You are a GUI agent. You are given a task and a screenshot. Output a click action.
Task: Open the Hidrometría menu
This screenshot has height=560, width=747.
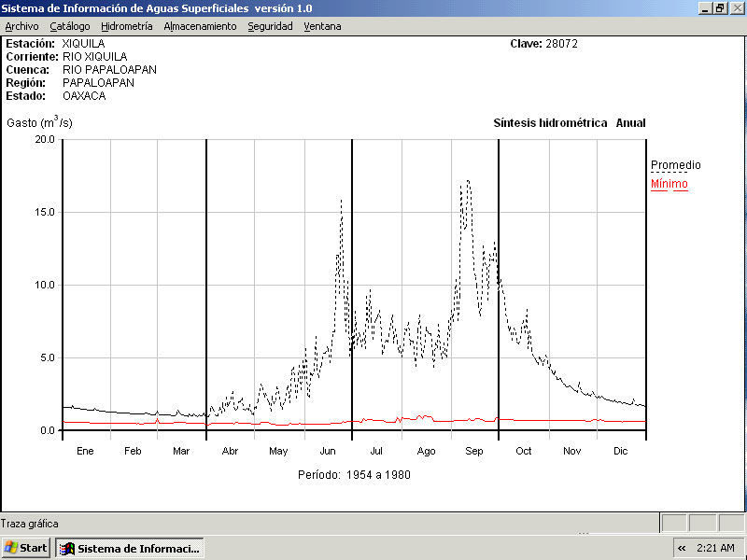127,26
